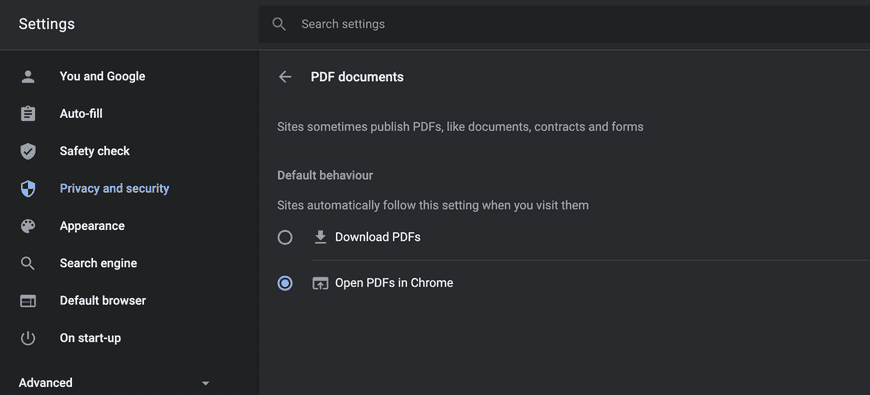This screenshot has width=870, height=395.
Task: Click the palette icon for Appearance
Action: 28,226
